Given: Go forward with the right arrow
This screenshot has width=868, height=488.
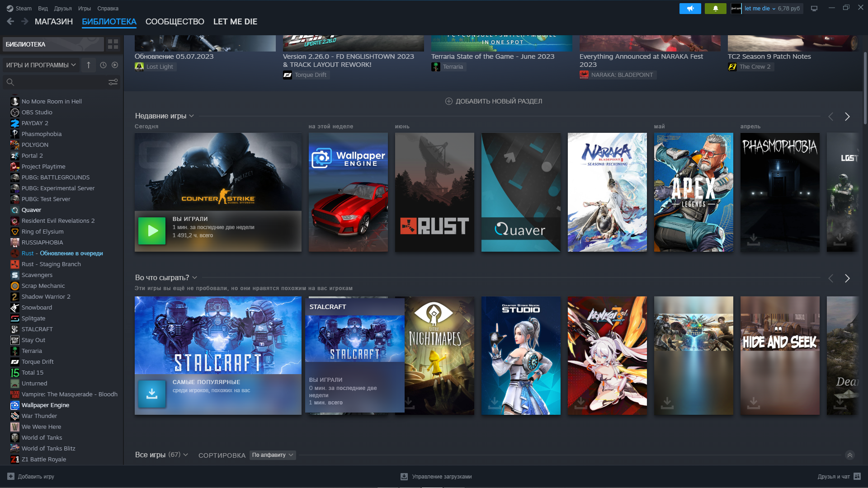Looking at the screenshot, I should [25, 21].
